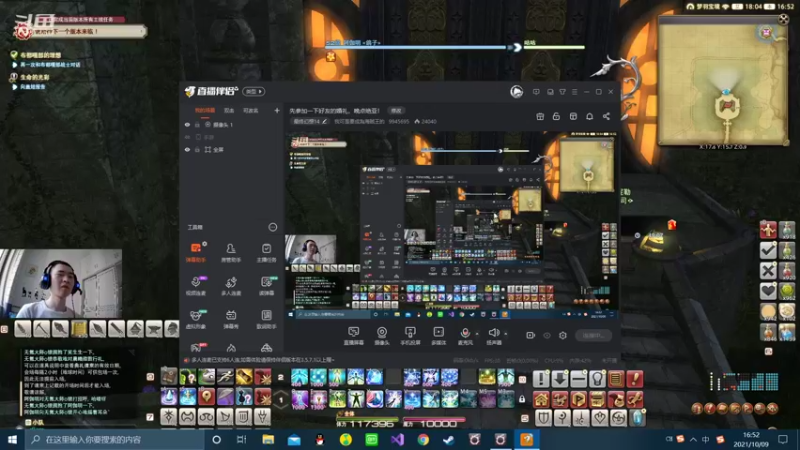
Task: Open the type selector pill beside logo
Action: point(254,91)
